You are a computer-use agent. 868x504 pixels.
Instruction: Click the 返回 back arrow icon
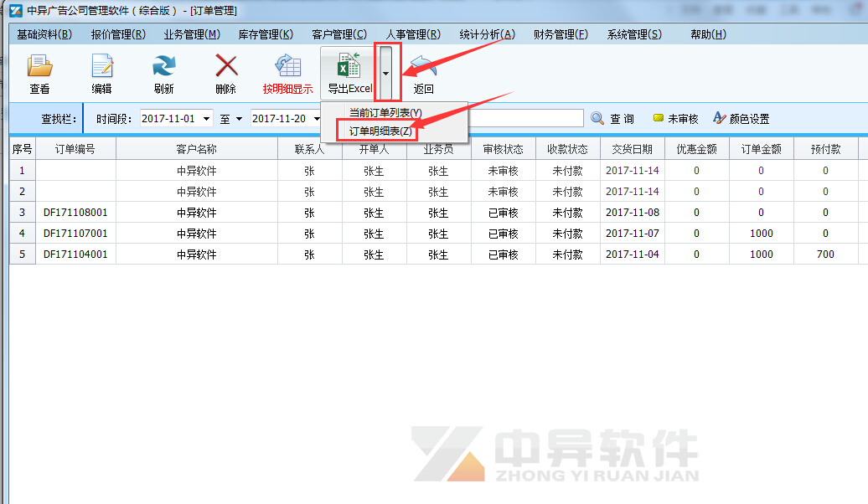pyautogui.click(x=423, y=66)
